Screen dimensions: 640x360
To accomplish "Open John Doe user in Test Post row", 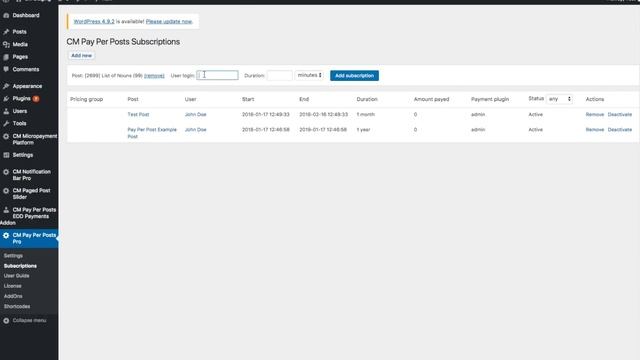I will [x=196, y=115].
